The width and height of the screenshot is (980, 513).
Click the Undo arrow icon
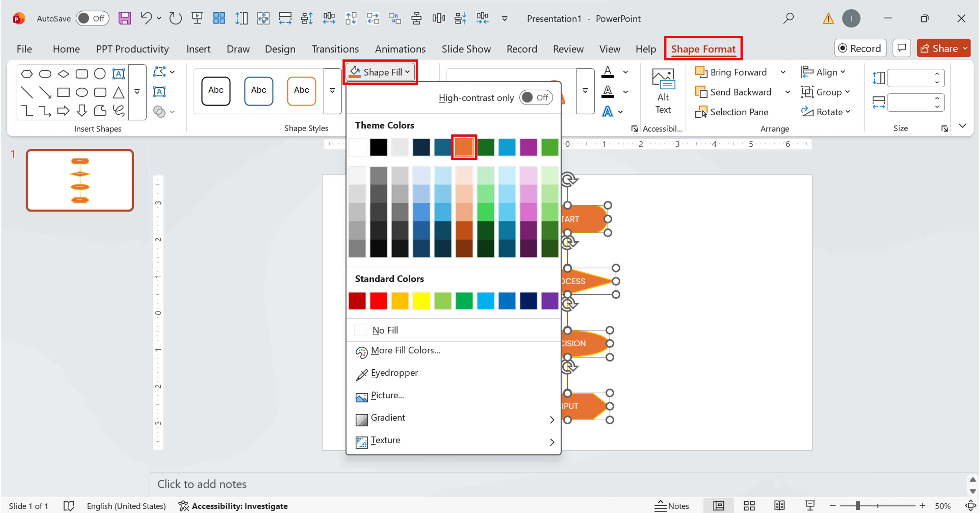[x=146, y=18]
